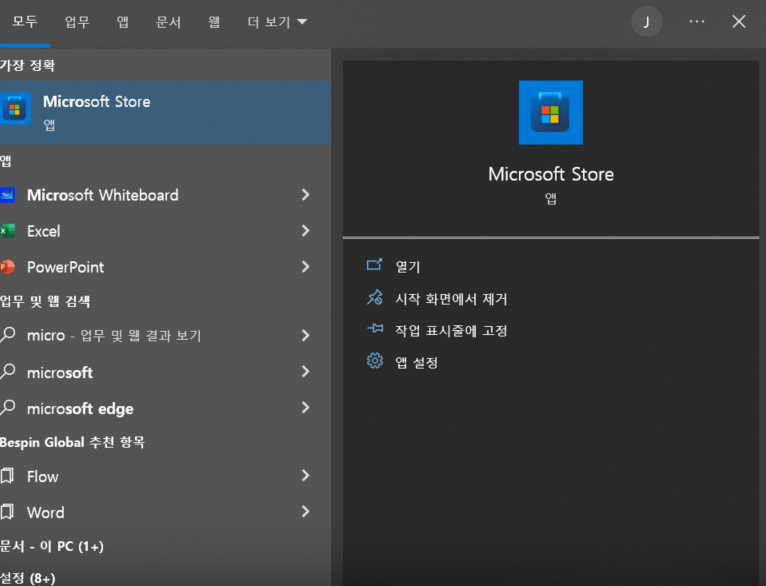Image resolution: width=766 pixels, height=586 pixels.
Task: Expand the Flow recommendation arrow
Action: tap(306, 475)
